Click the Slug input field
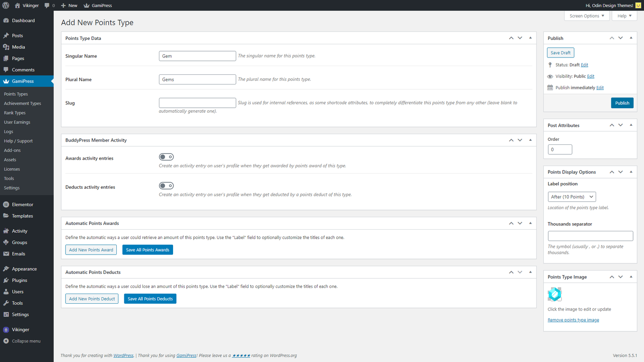The height and width of the screenshot is (362, 644). pos(197,103)
